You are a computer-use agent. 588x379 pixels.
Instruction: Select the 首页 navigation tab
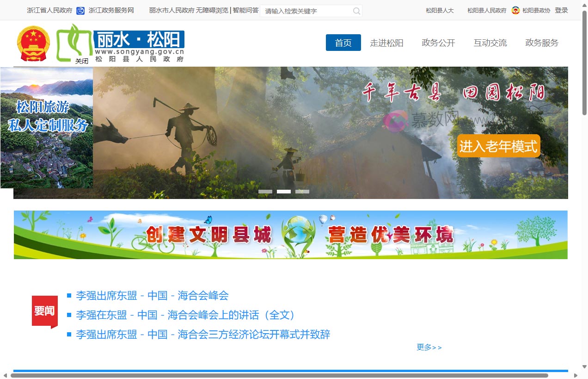click(x=343, y=43)
